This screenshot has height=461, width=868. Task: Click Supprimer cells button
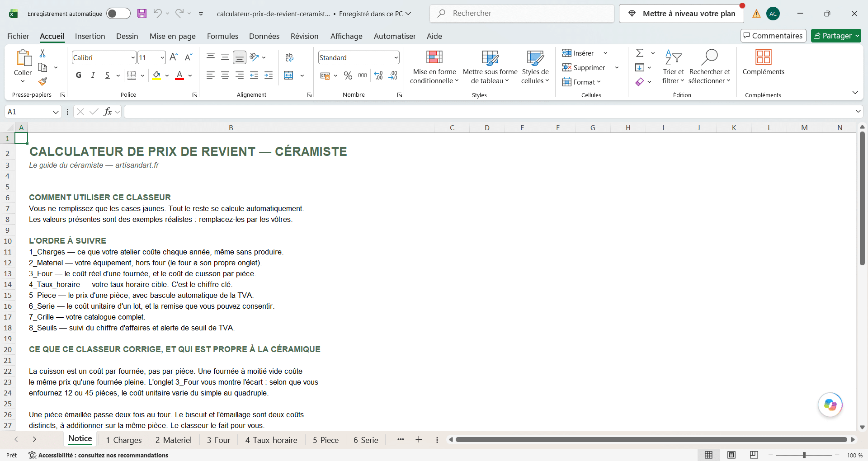[x=584, y=68]
